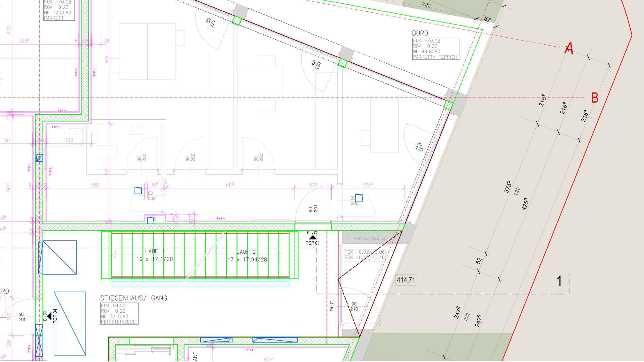
Task: Select the magenta 120 dimension
Action: pos(69,140)
